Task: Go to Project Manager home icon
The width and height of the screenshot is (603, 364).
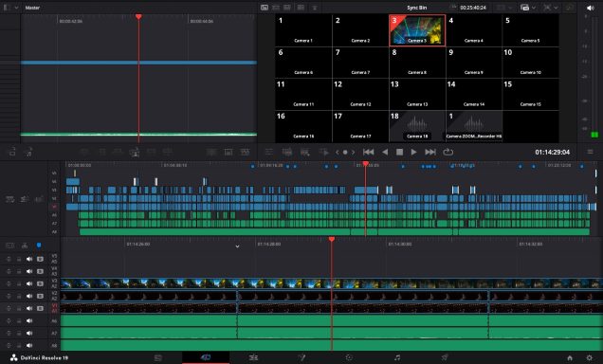Action: tap(570, 358)
